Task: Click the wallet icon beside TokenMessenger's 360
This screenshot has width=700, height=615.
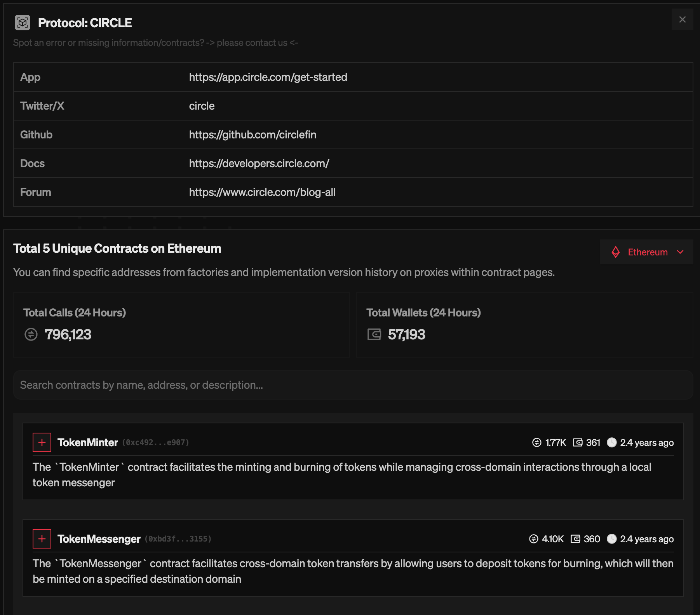Action: (576, 539)
